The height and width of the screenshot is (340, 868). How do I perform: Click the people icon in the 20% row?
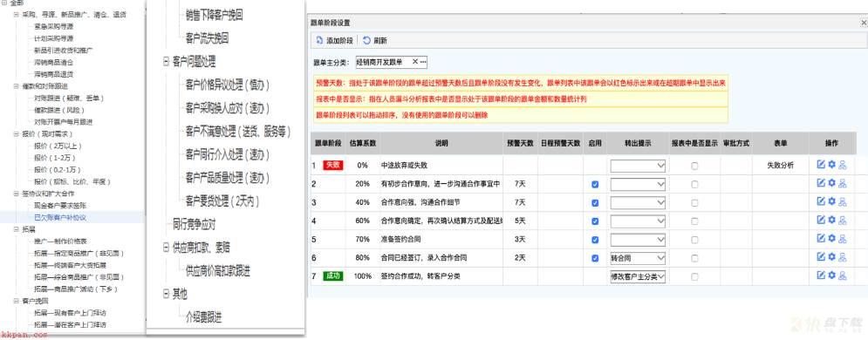coord(842,184)
